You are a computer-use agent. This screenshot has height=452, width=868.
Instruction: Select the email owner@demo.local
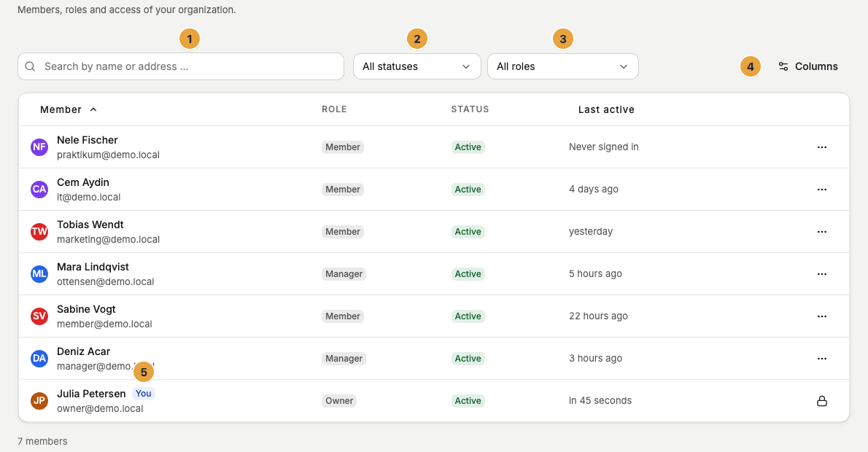coord(100,409)
